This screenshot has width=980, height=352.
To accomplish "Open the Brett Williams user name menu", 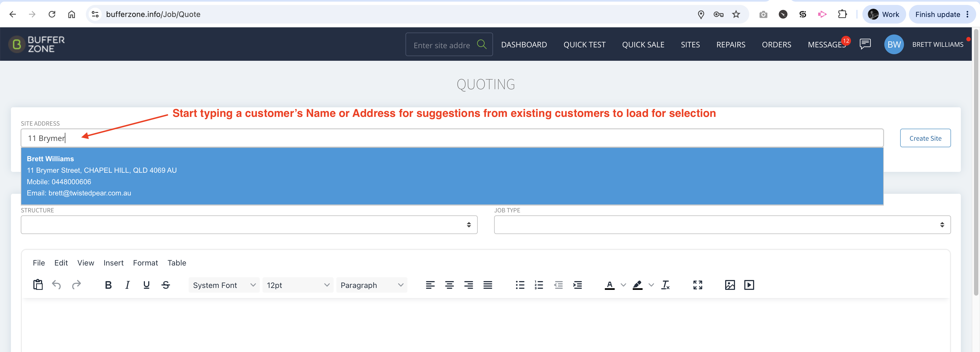I will tap(938, 45).
